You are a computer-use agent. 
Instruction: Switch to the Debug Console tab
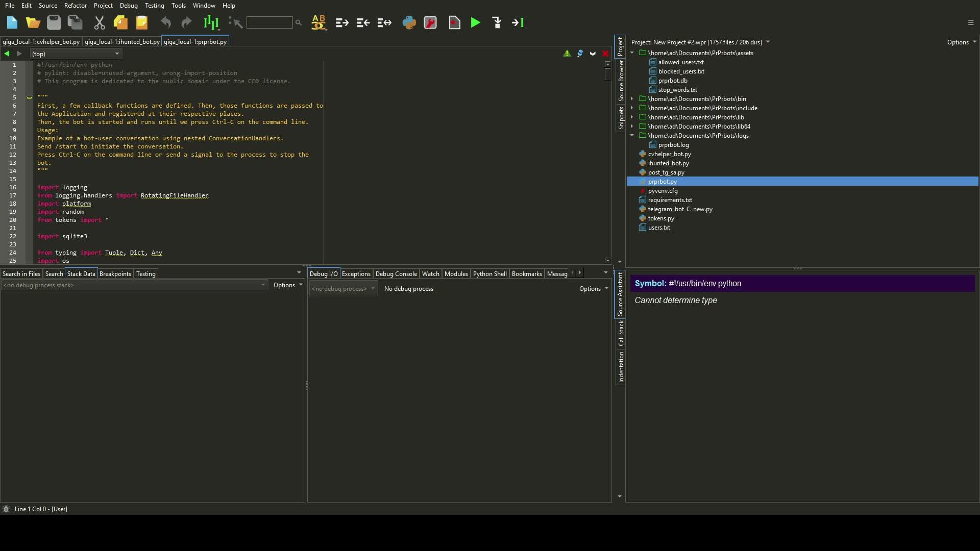[x=396, y=274]
